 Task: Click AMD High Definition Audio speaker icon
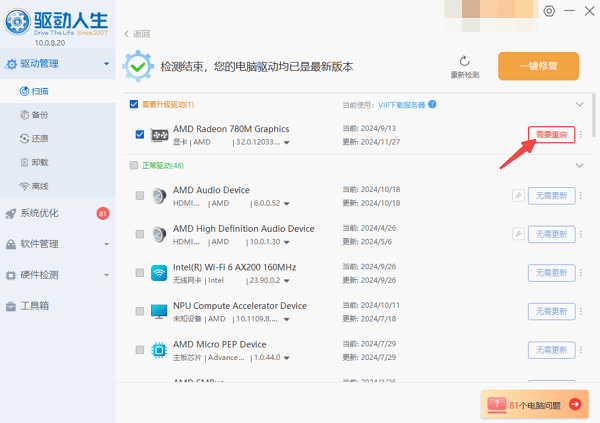tap(158, 234)
